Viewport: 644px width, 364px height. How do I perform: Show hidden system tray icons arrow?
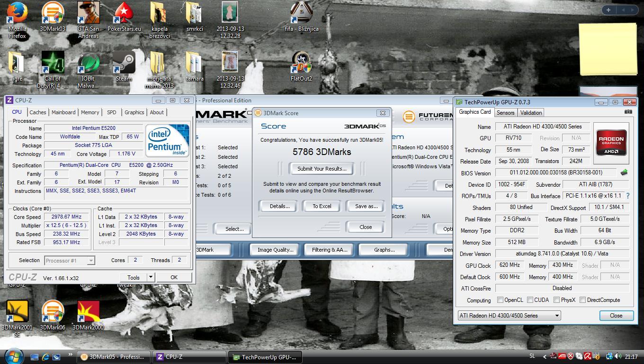click(x=544, y=356)
